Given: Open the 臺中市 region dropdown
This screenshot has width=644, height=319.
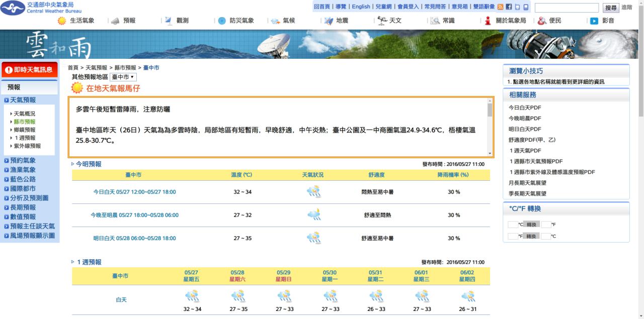Looking at the screenshot, I should (x=123, y=77).
